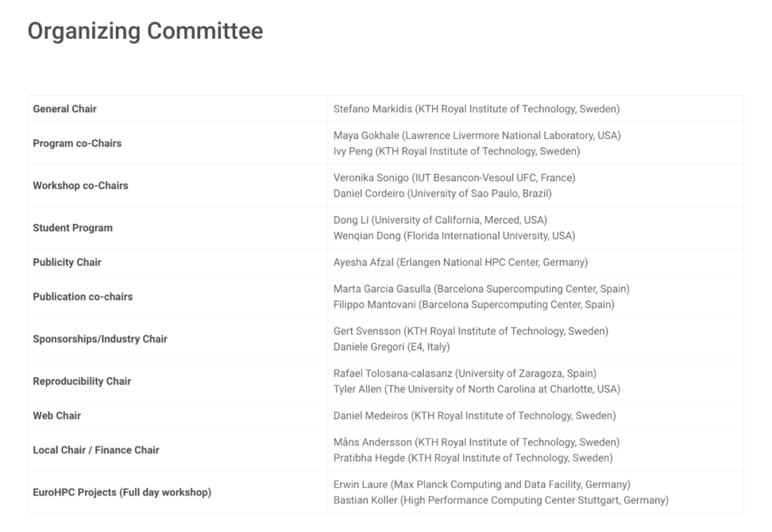Click the Publicity Chair label

pos(67,262)
